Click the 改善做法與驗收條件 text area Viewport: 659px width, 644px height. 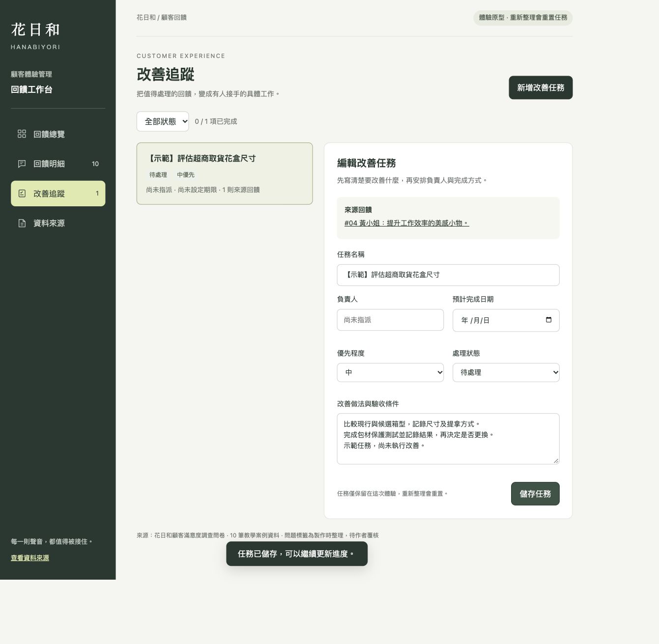448,439
